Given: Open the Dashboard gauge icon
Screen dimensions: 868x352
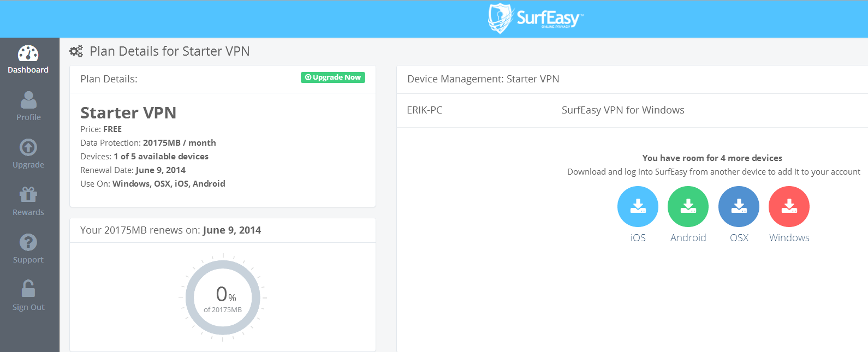Looking at the screenshot, I should (28, 53).
